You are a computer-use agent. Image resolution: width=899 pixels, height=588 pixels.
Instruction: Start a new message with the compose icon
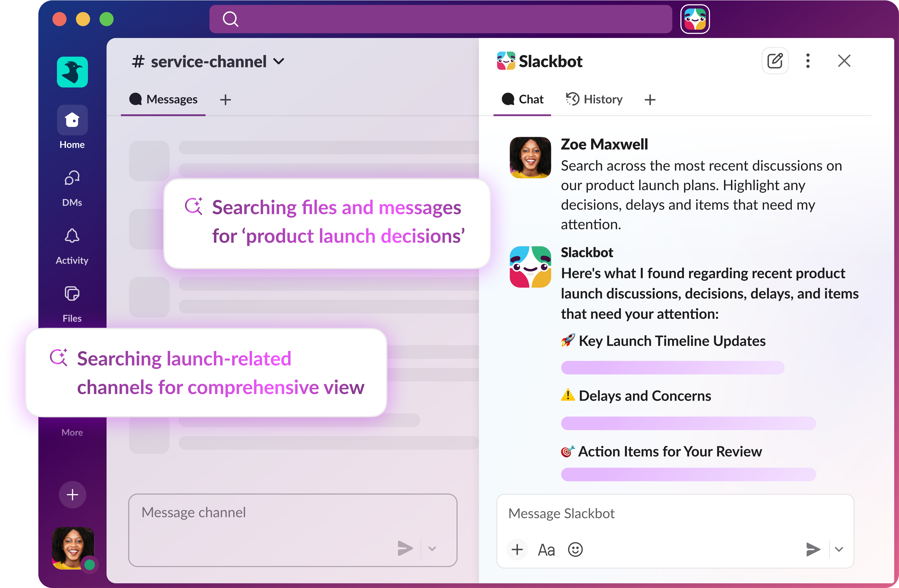(775, 61)
